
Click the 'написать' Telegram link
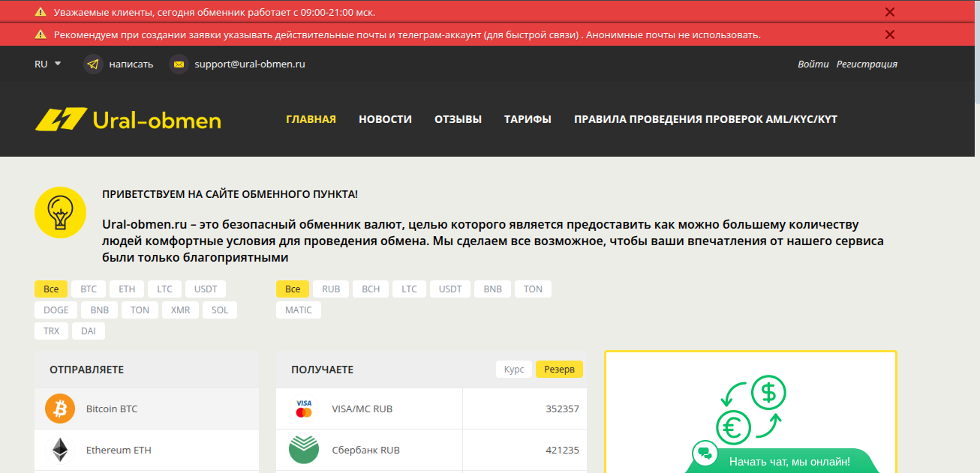(131, 64)
